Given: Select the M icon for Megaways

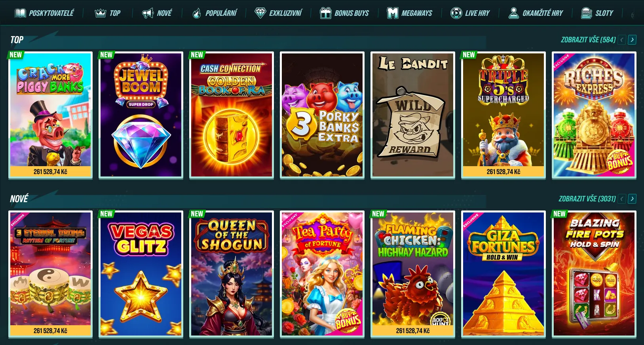Looking at the screenshot, I should tap(392, 13).
